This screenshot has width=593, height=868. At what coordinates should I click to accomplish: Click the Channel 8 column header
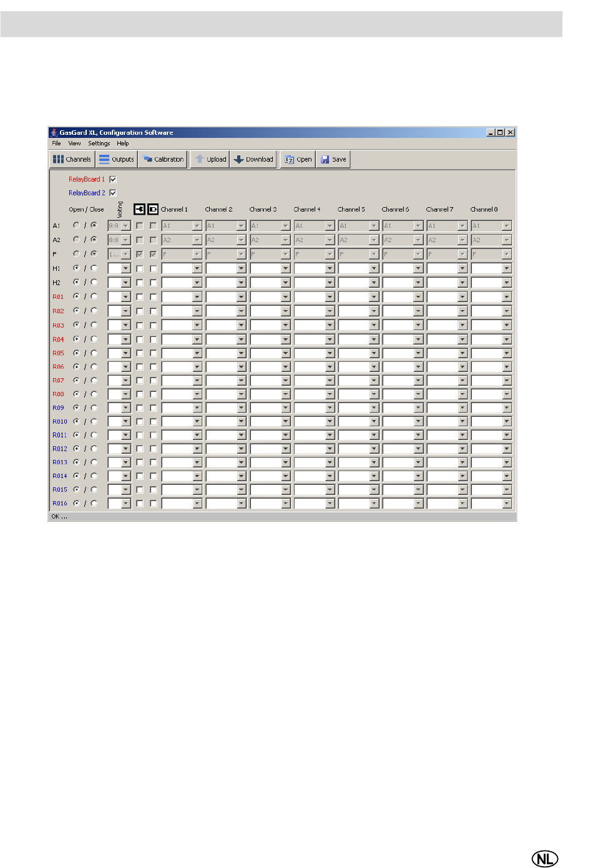coord(484,210)
